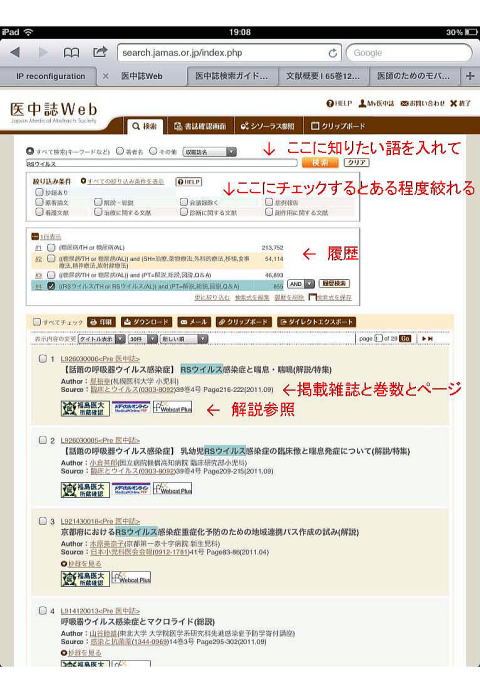Click お問い合わせ mail link
Image resolution: width=480 pixels, height=693 pixels.
coord(423,103)
